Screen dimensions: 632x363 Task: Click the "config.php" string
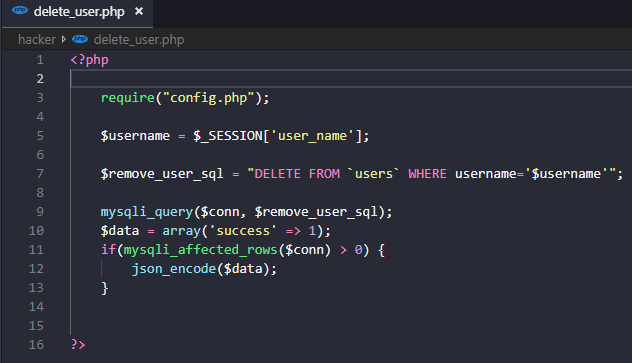(208, 98)
